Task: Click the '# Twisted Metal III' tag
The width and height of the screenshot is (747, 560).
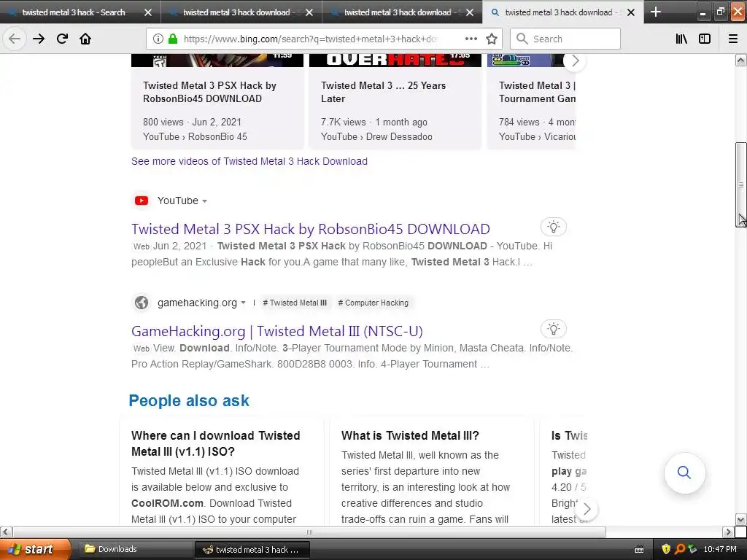Action: tap(295, 303)
